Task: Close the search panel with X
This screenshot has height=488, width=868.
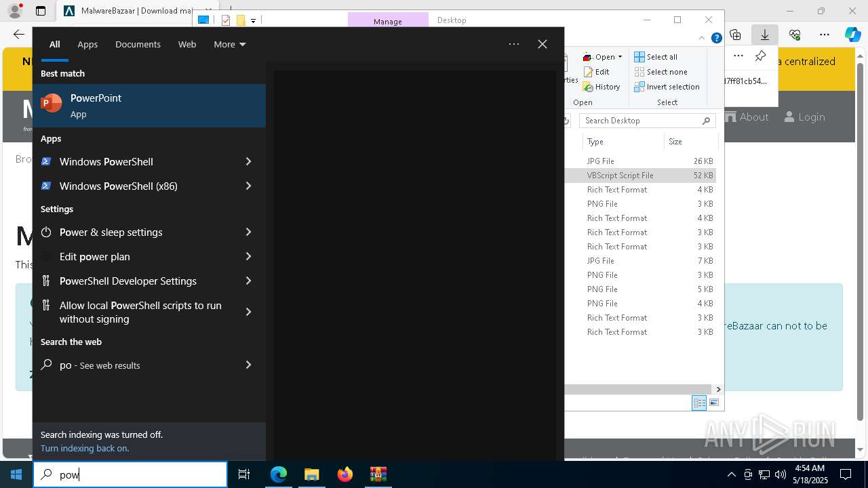Action: pyautogui.click(x=542, y=44)
